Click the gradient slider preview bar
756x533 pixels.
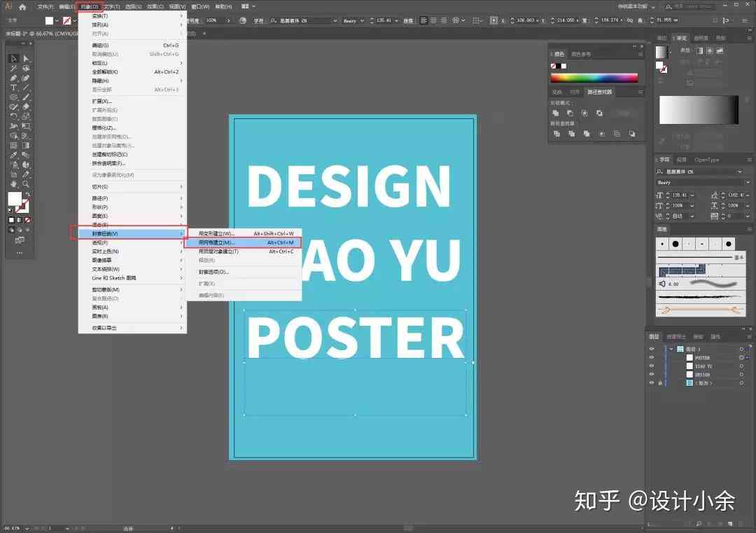699,110
